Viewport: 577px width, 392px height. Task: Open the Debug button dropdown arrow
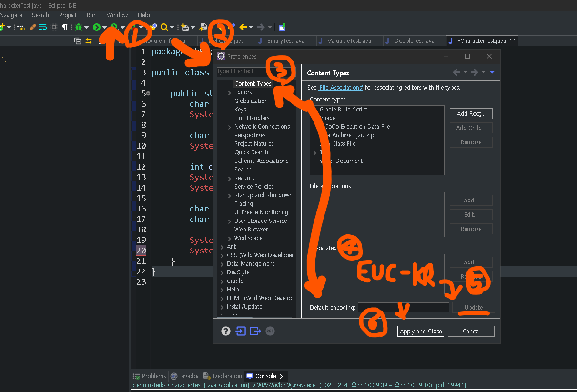[x=86, y=28]
